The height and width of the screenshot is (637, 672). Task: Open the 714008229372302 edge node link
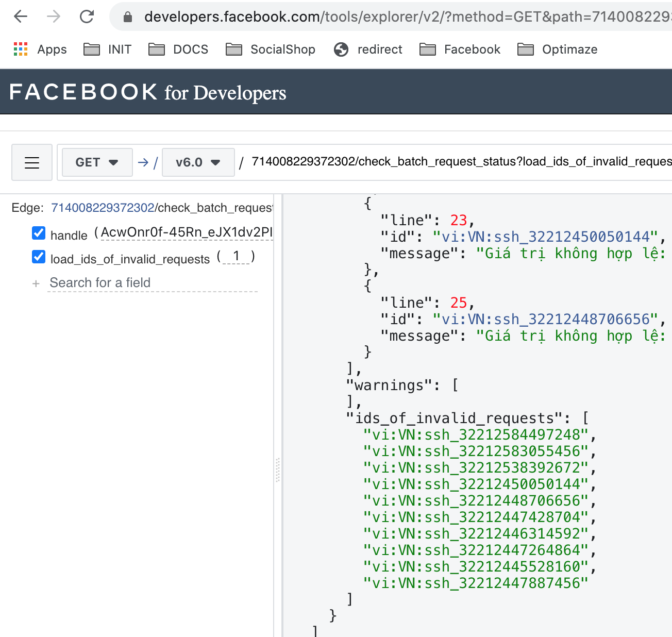coord(103,208)
